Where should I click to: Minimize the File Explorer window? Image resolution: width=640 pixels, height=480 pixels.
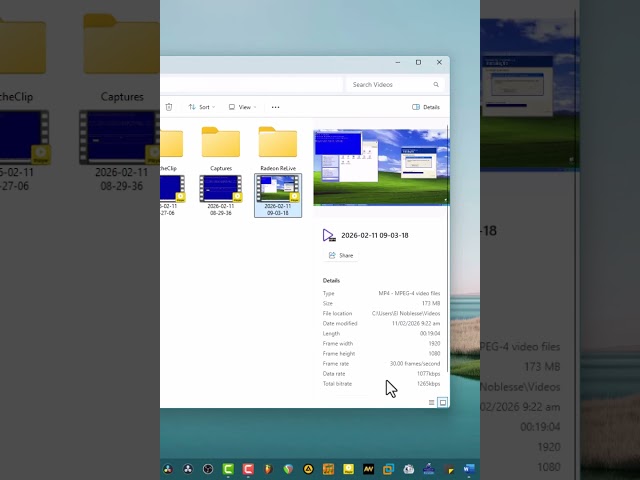tap(398, 62)
